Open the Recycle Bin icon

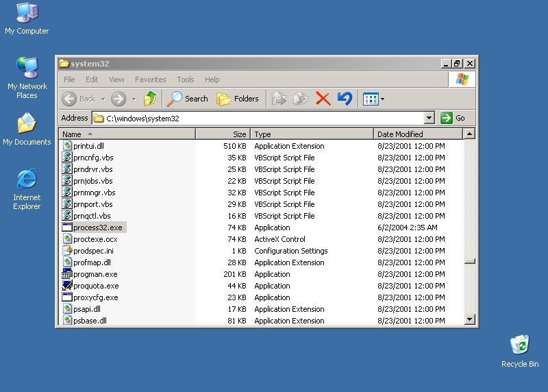(x=520, y=351)
